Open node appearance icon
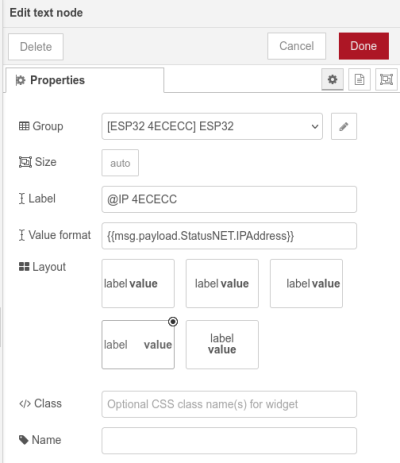Viewport: 400px width, 463px height. (x=386, y=79)
